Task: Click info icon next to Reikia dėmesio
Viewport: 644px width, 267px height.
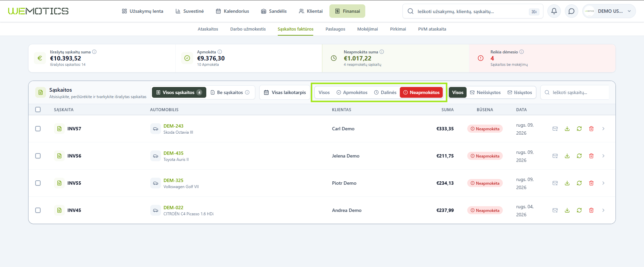Action: tap(522, 52)
